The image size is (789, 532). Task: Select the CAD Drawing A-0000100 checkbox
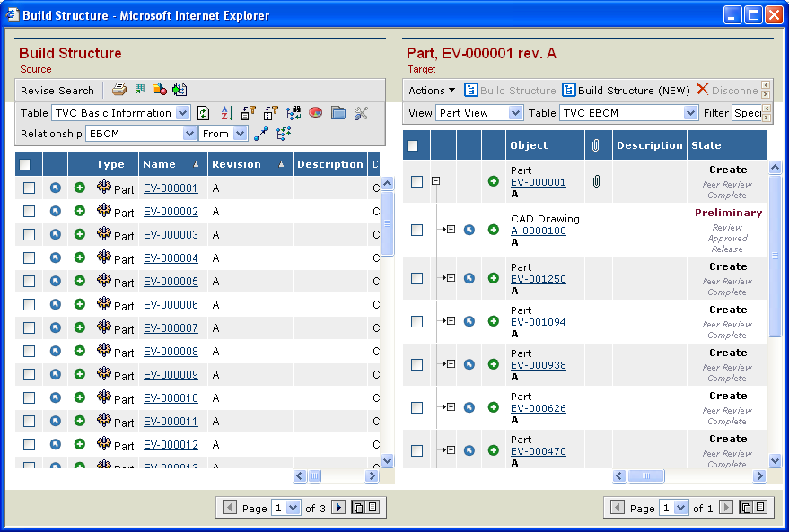click(x=416, y=231)
